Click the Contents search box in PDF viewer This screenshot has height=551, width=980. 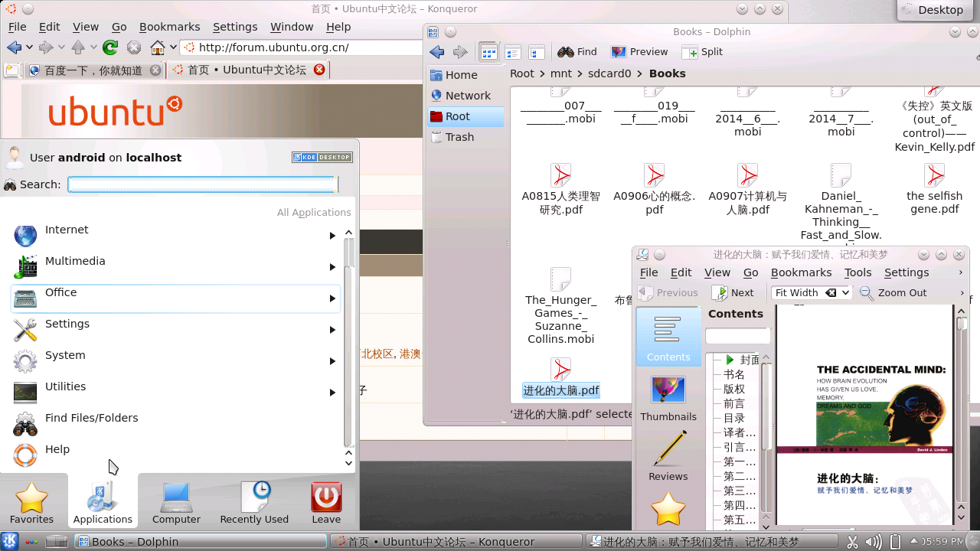737,337
